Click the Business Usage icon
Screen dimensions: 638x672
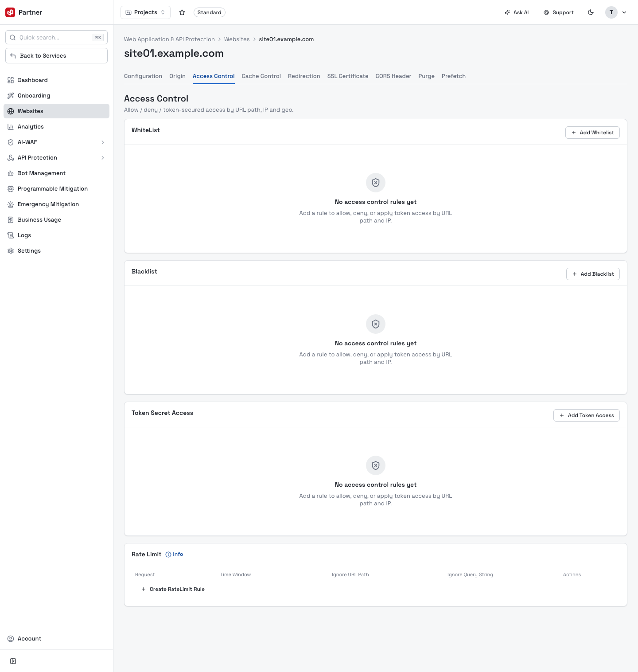(x=11, y=220)
